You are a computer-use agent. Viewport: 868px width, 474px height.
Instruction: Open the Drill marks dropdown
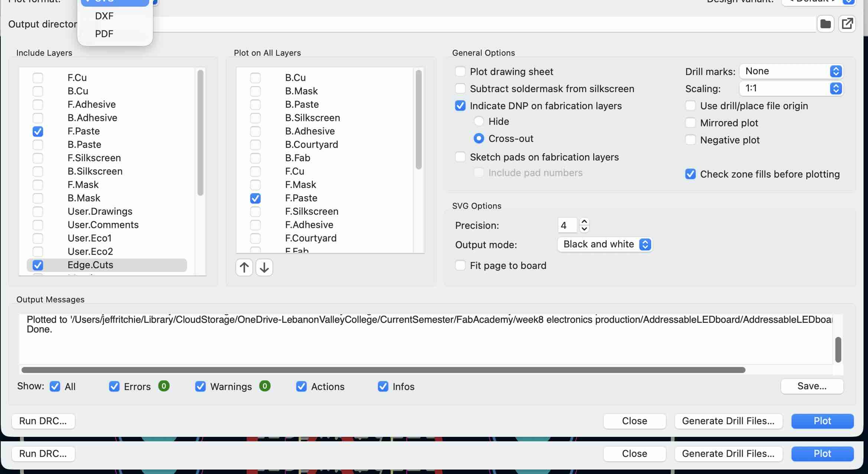tap(791, 71)
